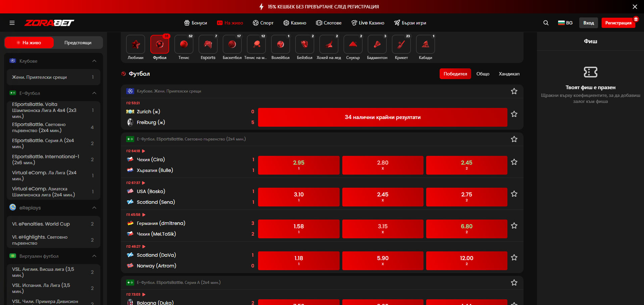Select the Хокей на лед icon
The image size is (644, 305).
pyautogui.click(x=329, y=44)
